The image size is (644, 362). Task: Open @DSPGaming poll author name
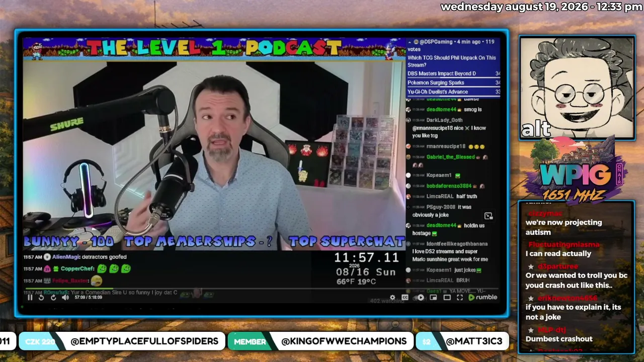pyautogui.click(x=436, y=42)
